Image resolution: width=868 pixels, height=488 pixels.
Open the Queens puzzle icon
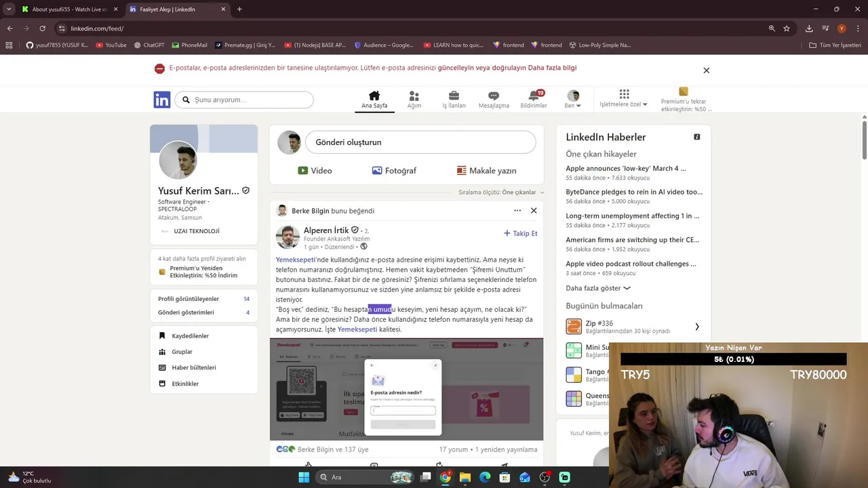[x=574, y=399]
